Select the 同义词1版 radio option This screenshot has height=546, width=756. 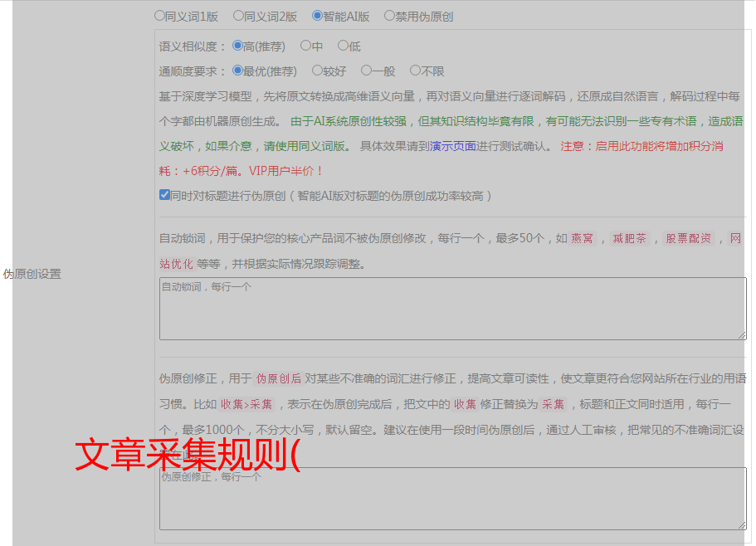tap(160, 15)
